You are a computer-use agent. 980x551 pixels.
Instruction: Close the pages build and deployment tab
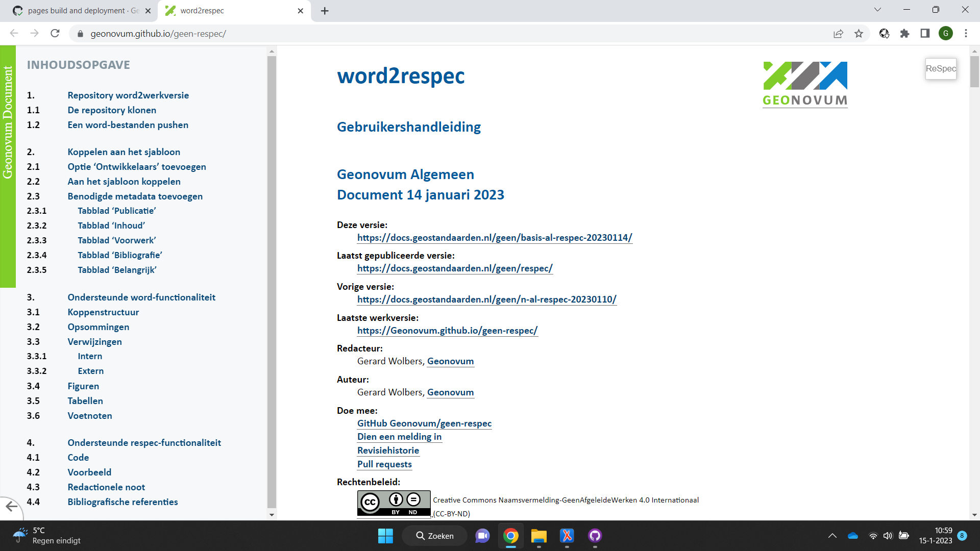[148, 11]
